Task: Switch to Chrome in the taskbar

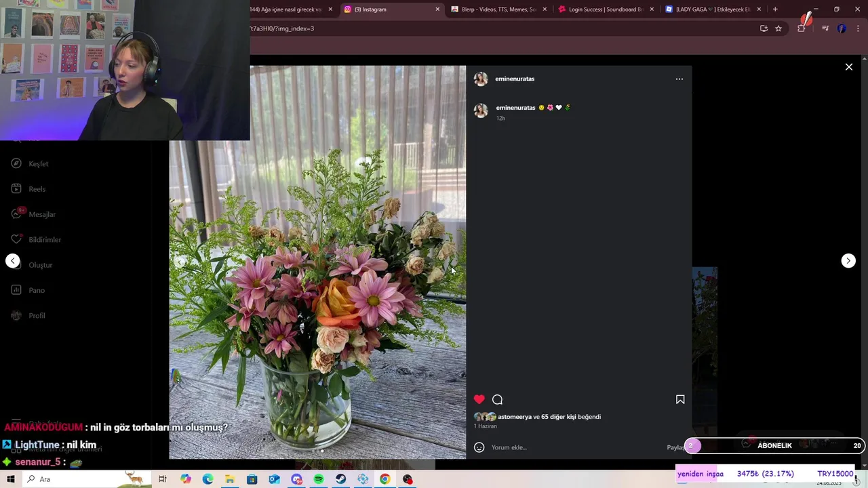Action: click(384, 479)
